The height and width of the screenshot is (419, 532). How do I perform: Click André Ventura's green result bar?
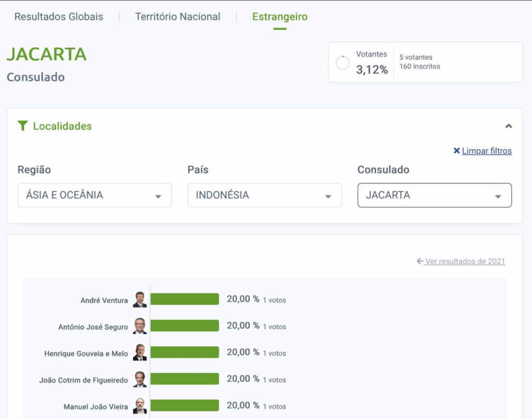tap(184, 299)
